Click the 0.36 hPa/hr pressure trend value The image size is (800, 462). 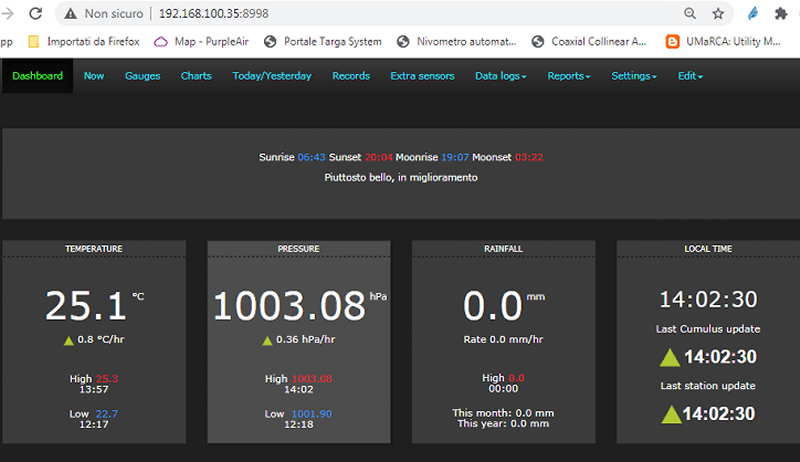pyautogui.click(x=306, y=340)
